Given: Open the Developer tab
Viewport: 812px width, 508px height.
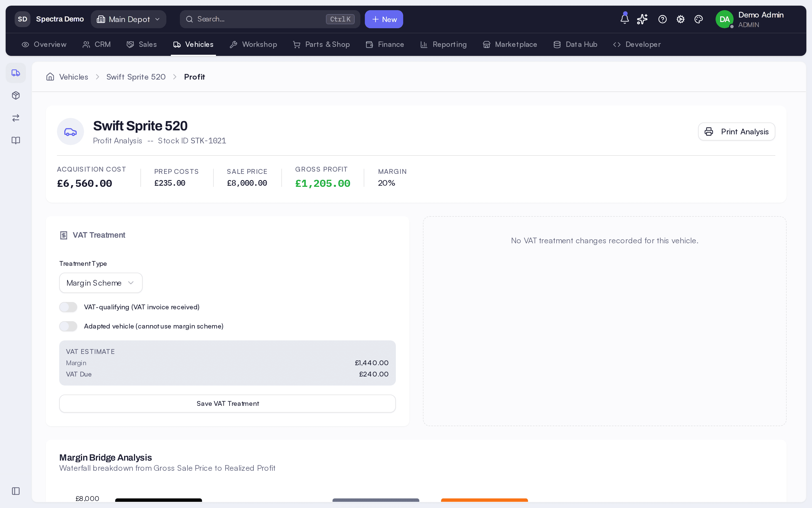Looking at the screenshot, I should pos(637,44).
